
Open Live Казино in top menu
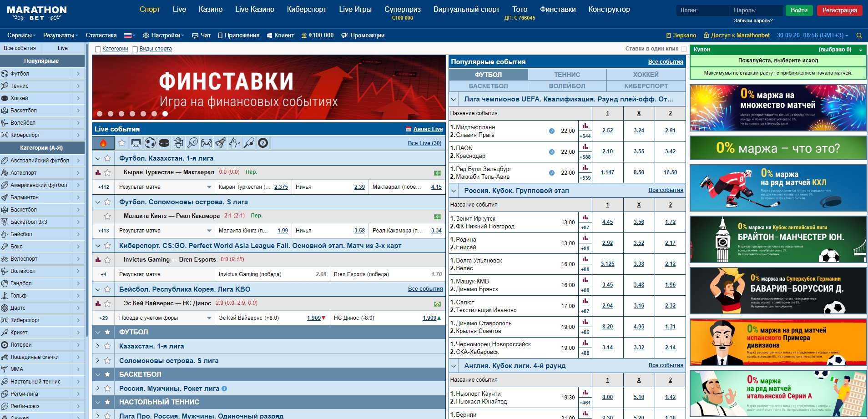[x=255, y=9]
